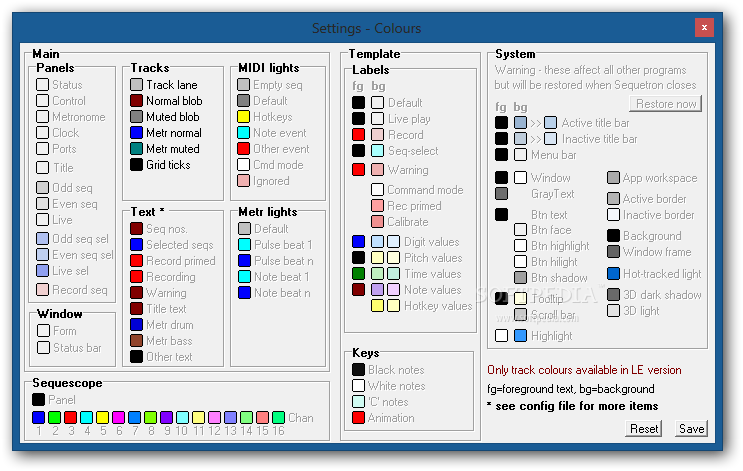Viewport: 743px width, 471px height.
Task: Choose channel 16 green colour swatch
Action: pyautogui.click(x=279, y=417)
